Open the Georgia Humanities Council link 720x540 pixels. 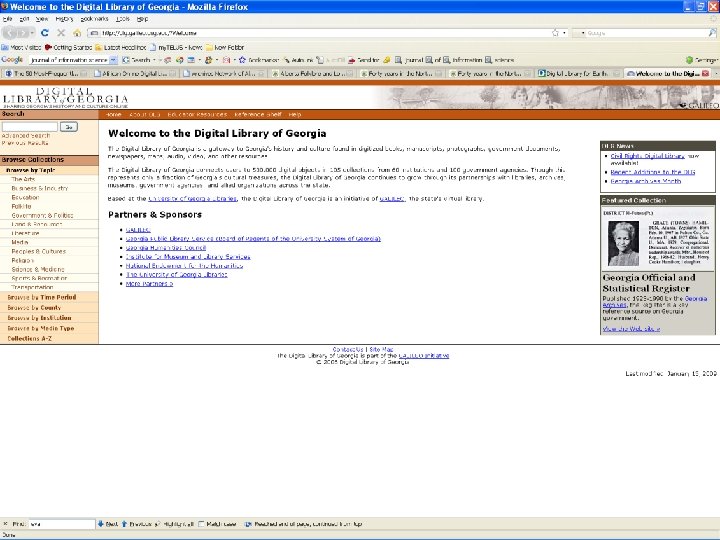(166, 248)
